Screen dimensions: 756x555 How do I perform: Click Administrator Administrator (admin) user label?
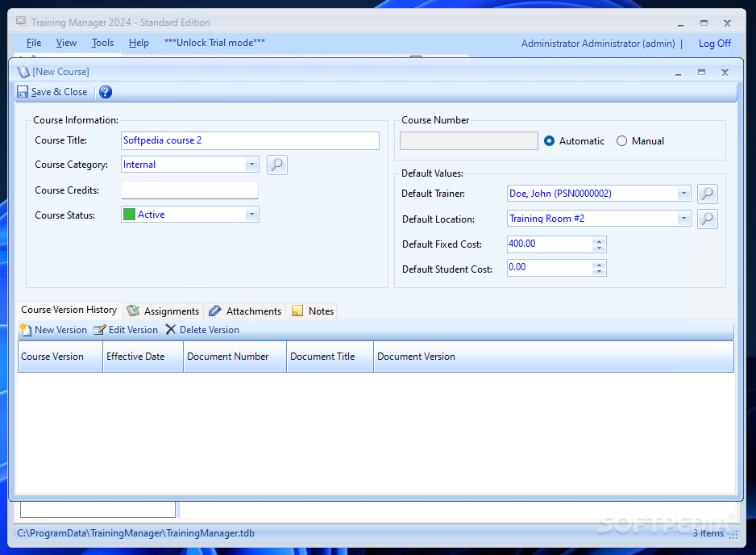598,44
